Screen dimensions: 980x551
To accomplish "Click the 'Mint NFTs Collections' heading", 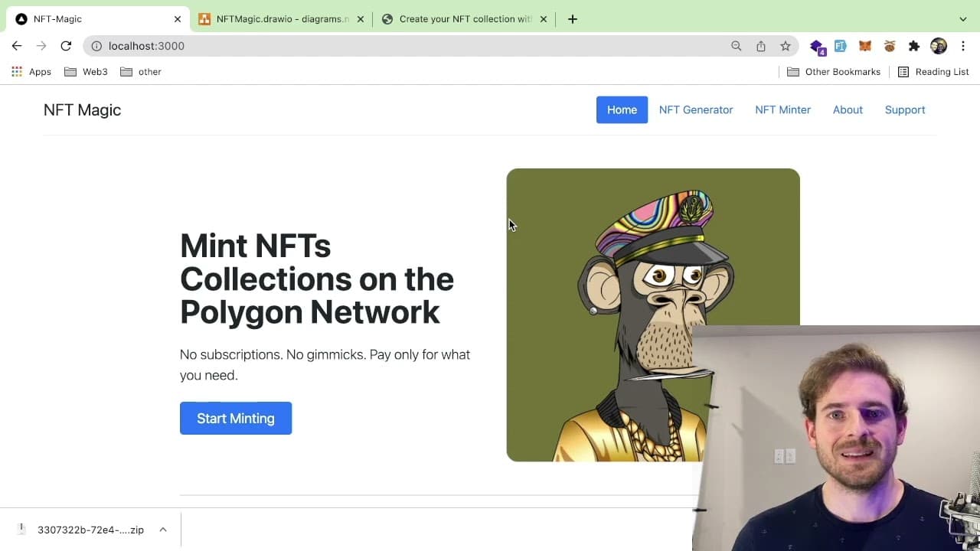I will (317, 279).
